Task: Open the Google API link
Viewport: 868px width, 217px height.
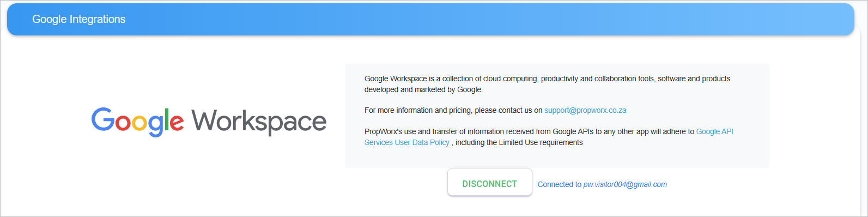Action: pyautogui.click(x=714, y=131)
